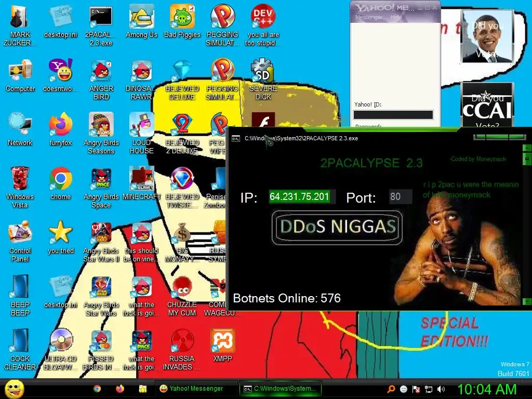The height and width of the screenshot is (399, 532).
Task: Open the DEV C++ 'you all are' shortcut
Action: click(x=263, y=25)
